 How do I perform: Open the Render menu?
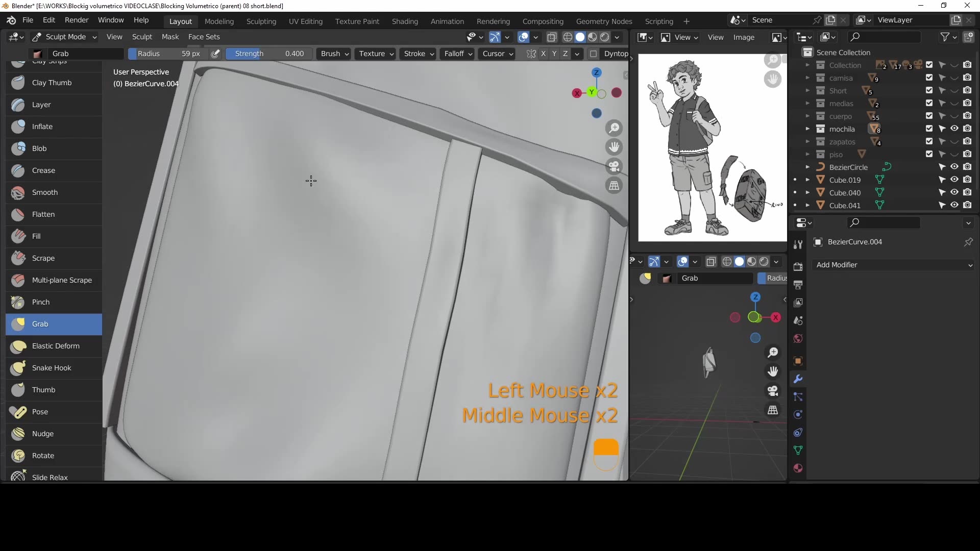pyautogui.click(x=77, y=20)
